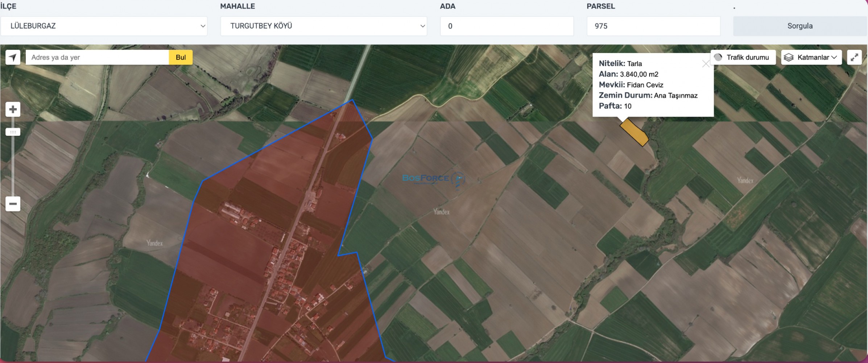Click the Sorgula query button
Image resolution: width=868 pixels, height=363 pixels.
800,26
